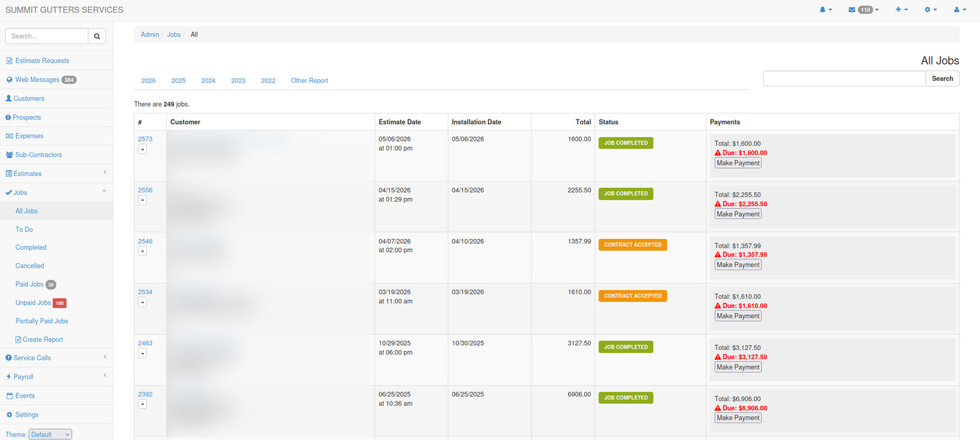Open the Other Report tab
This screenshot has height=440, width=980.
pyautogui.click(x=309, y=81)
